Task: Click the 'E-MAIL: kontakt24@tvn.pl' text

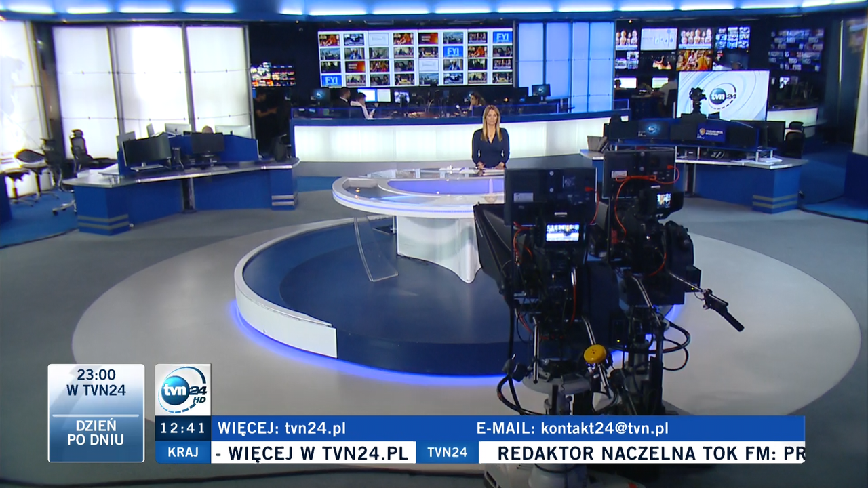Action: 572,428
